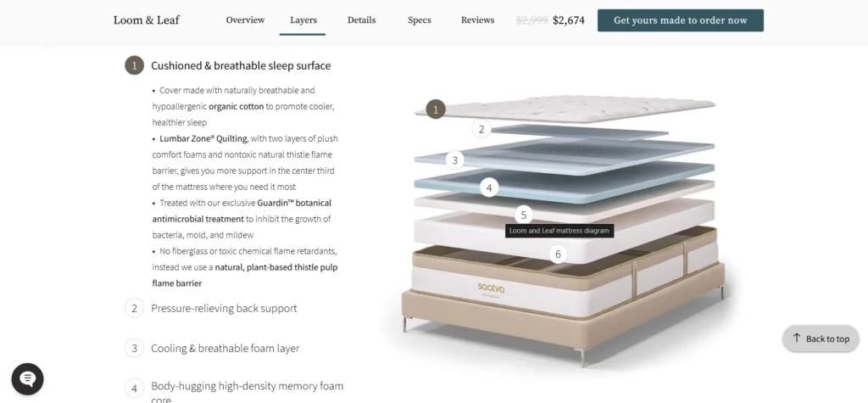Expand Cooling & breathable foam layer section
This screenshot has height=403, width=868.
[225, 348]
